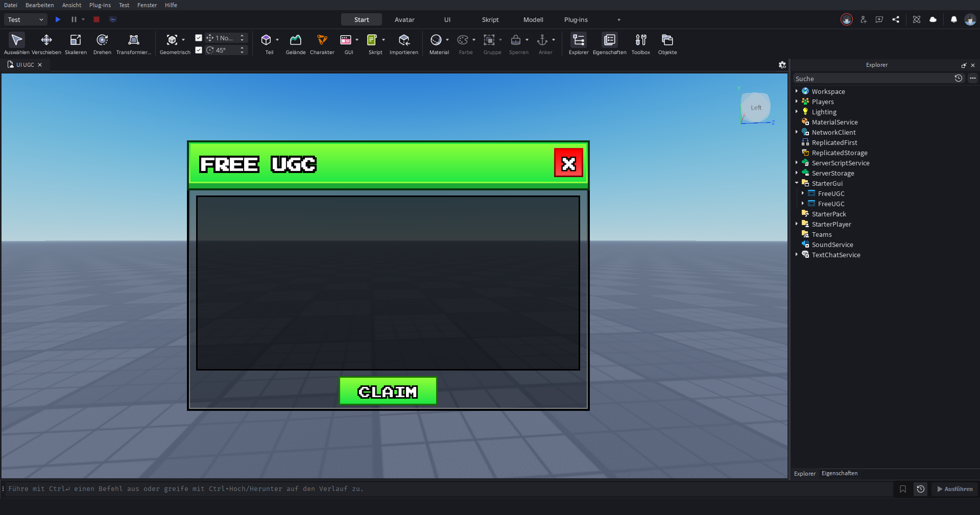Click the Left view cube face
The image size is (980, 515).
[x=756, y=108]
